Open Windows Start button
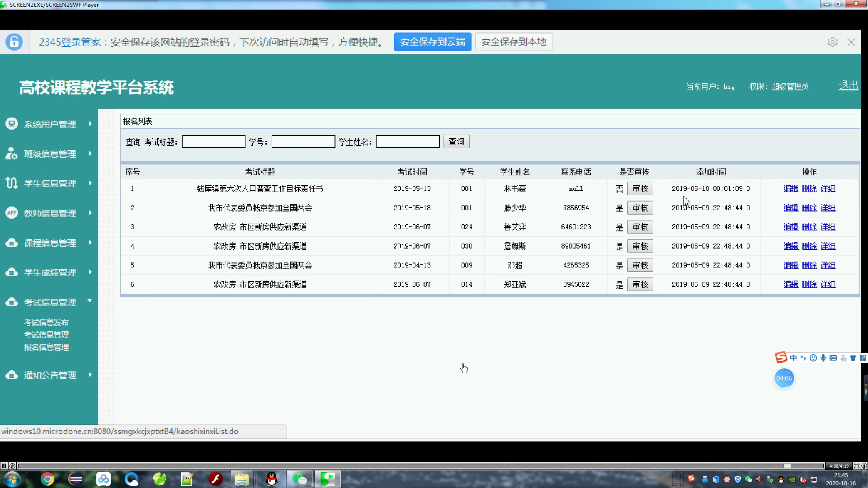 pyautogui.click(x=12, y=479)
